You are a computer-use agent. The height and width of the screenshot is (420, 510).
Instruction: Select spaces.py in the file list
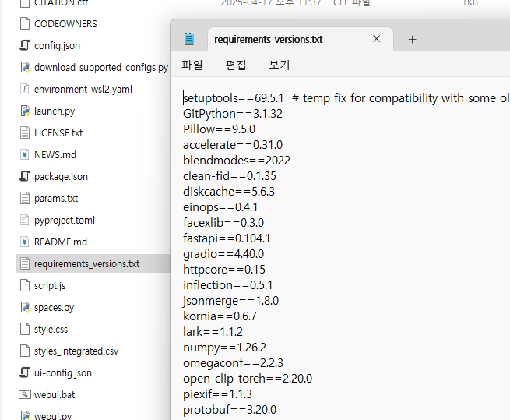click(54, 308)
